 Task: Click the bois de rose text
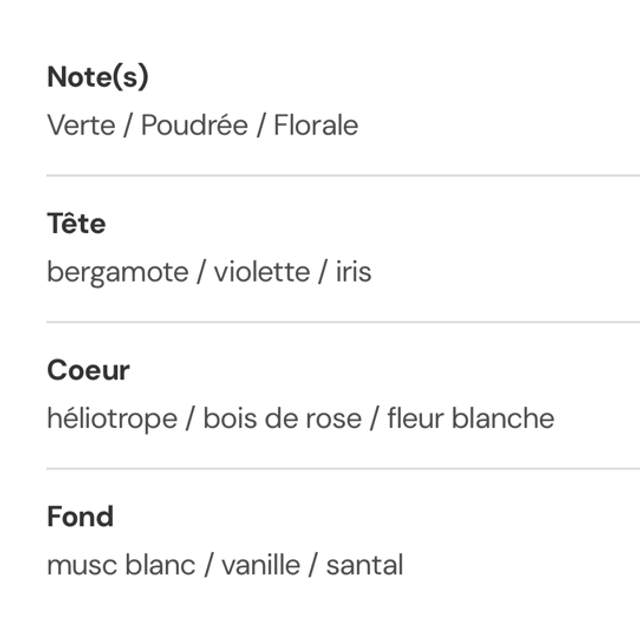(282, 418)
